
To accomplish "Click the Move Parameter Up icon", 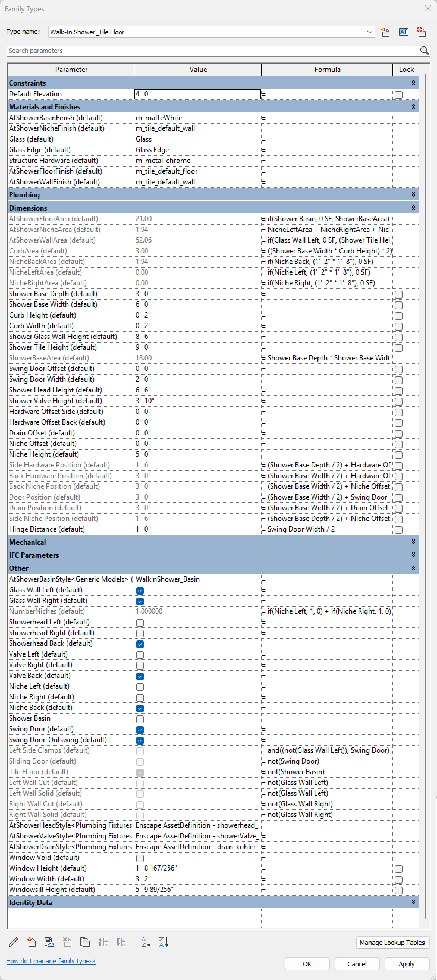I will click(x=103, y=942).
